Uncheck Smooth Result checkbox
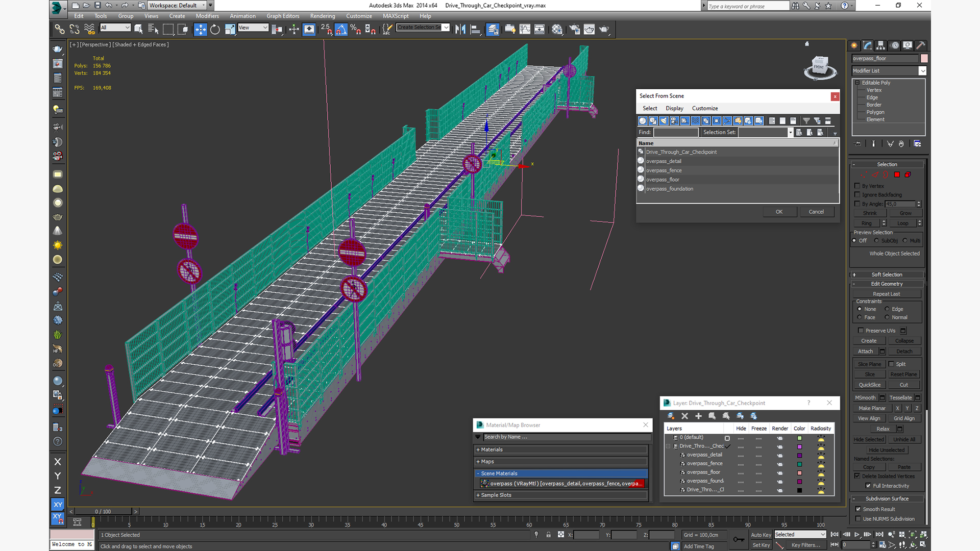The width and height of the screenshot is (980, 551). click(x=858, y=509)
